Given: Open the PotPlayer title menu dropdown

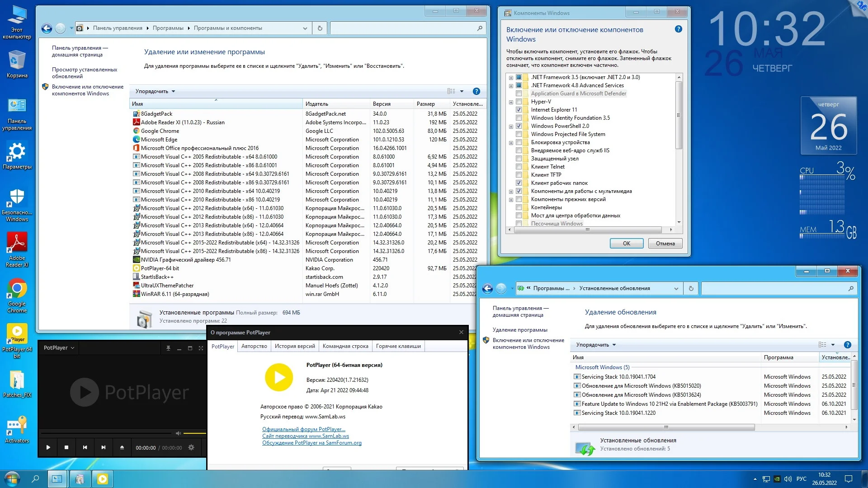Looking at the screenshot, I should 59,348.
